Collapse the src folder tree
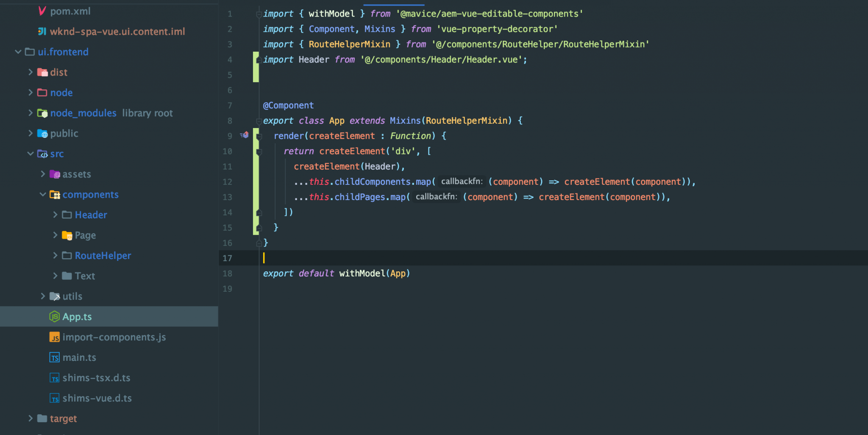The width and height of the screenshot is (868, 435). (x=31, y=154)
